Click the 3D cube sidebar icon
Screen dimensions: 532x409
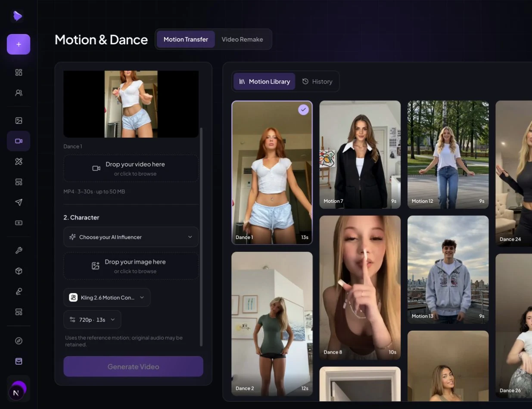coord(19,271)
